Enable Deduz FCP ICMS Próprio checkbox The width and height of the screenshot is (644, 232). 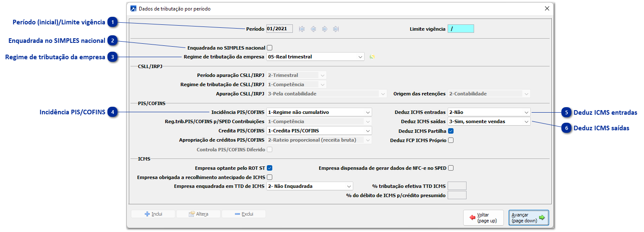pyautogui.click(x=451, y=140)
